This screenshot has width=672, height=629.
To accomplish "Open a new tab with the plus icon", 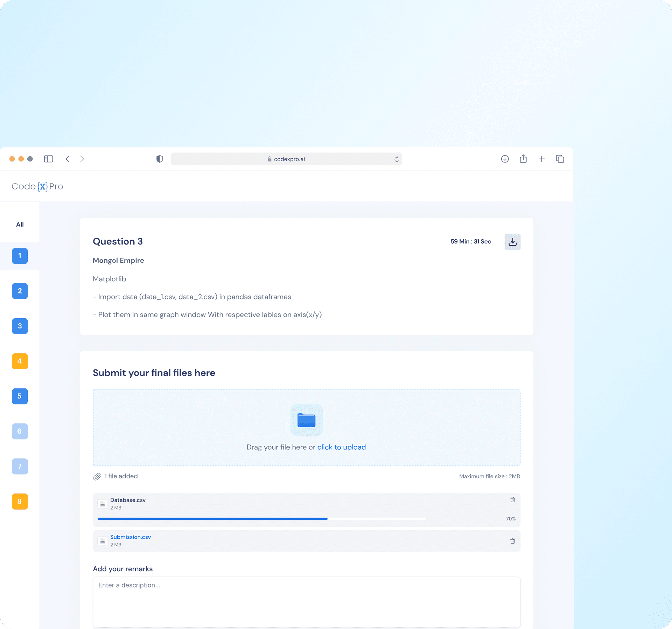I will coord(541,159).
